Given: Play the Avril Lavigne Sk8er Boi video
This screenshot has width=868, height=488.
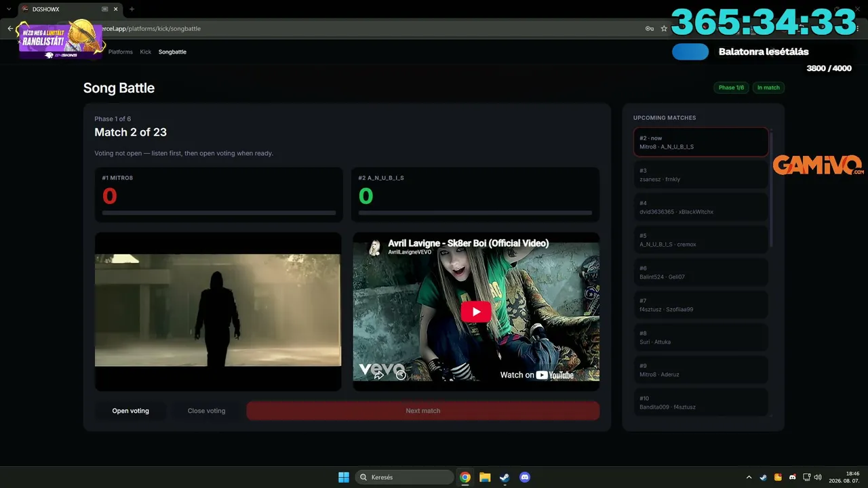Looking at the screenshot, I should coord(476,311).
